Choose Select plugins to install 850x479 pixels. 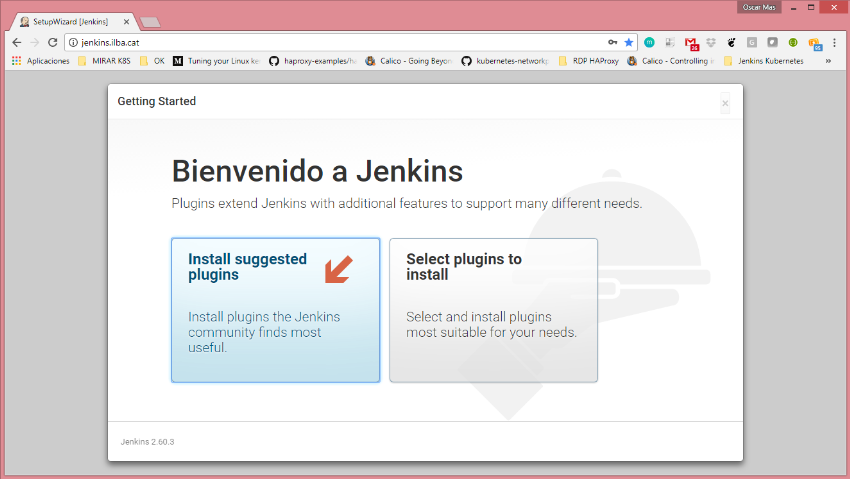[493, 310]
